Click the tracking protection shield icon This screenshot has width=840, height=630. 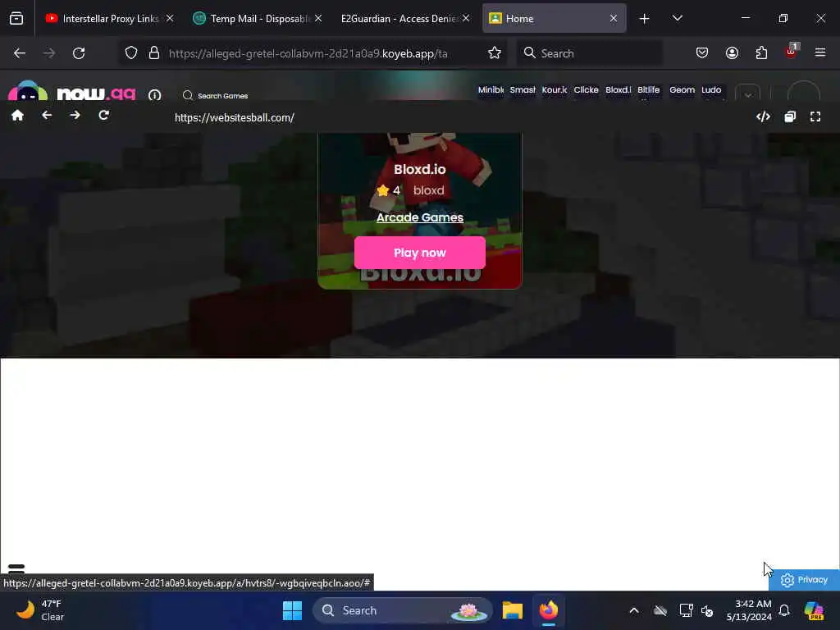pos(131,53)
